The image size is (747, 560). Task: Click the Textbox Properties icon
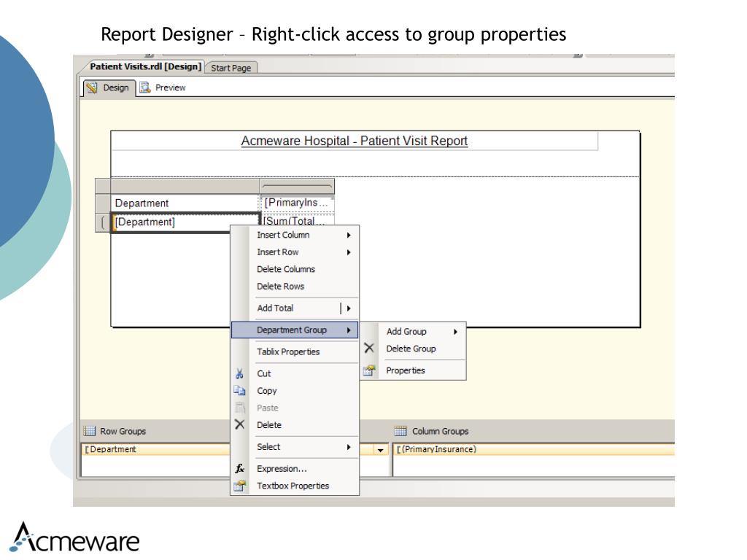click(239, 486)
